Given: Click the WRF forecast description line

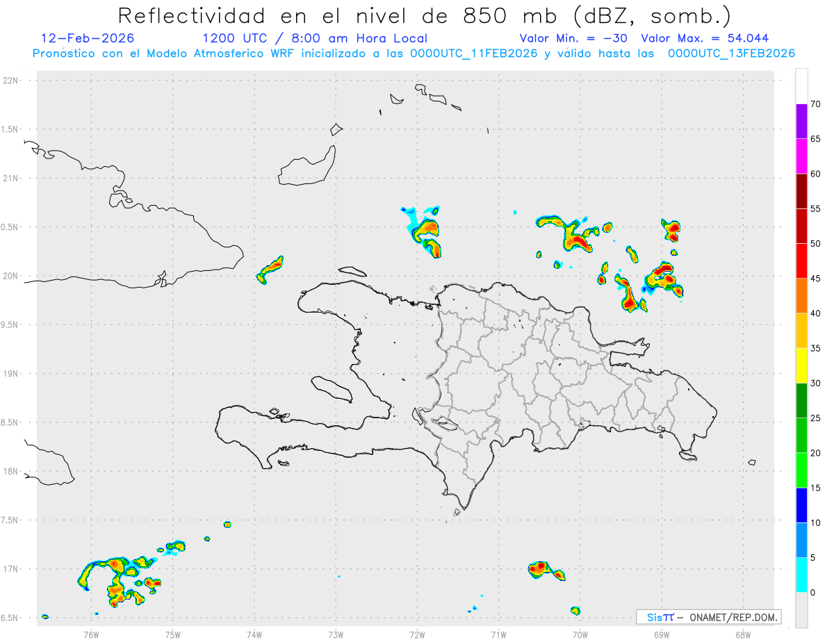Looking at the screenshot, I should coord(414,53).
